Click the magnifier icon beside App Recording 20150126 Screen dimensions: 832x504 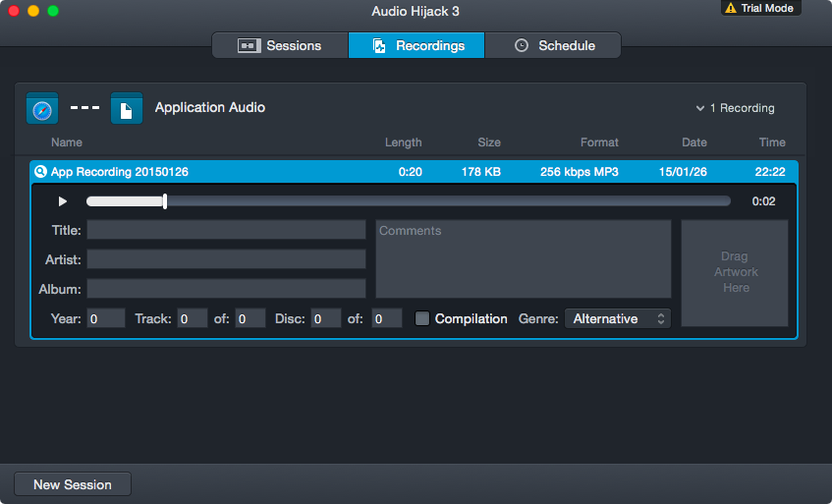(x=40, y=171)
